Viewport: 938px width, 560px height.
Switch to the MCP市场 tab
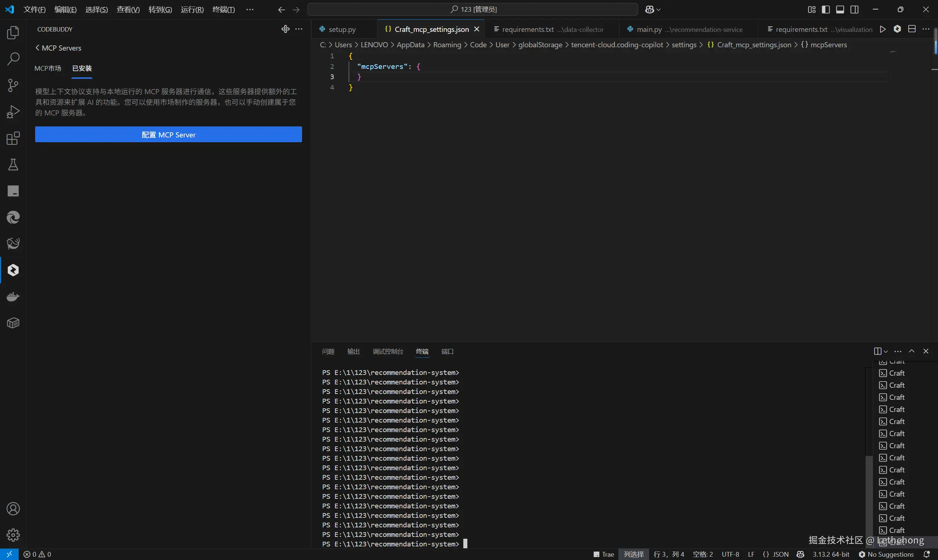click(x=48, y=68)
